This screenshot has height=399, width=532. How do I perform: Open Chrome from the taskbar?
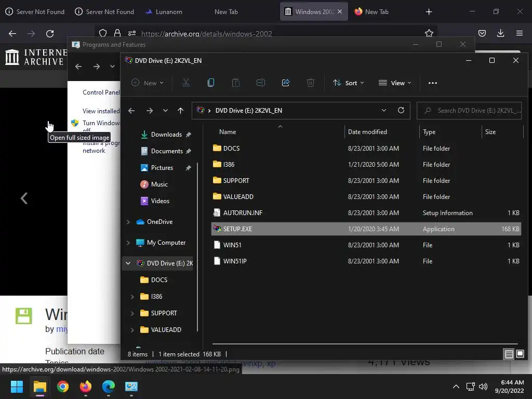coord(63,387)
